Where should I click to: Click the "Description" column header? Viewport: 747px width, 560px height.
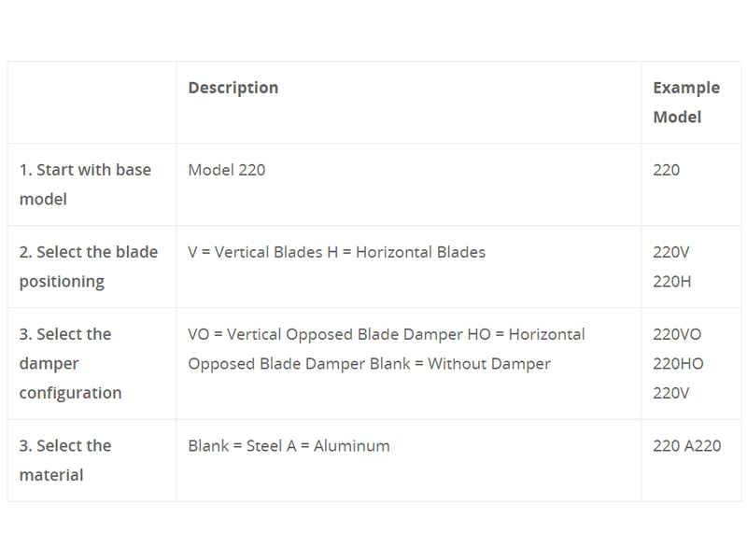point(233,88)
